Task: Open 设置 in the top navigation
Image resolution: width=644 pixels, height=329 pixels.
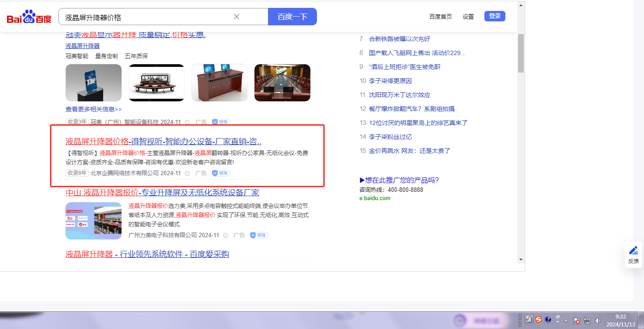Action: click(468, 17)
